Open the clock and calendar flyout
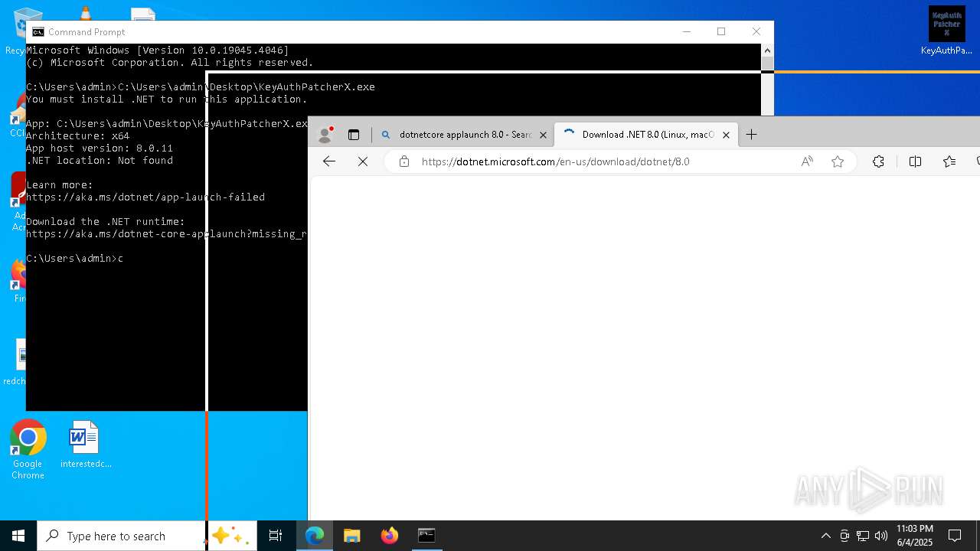Image resolution: width=980 pixels, height=551 pixels. coord(915,536)
